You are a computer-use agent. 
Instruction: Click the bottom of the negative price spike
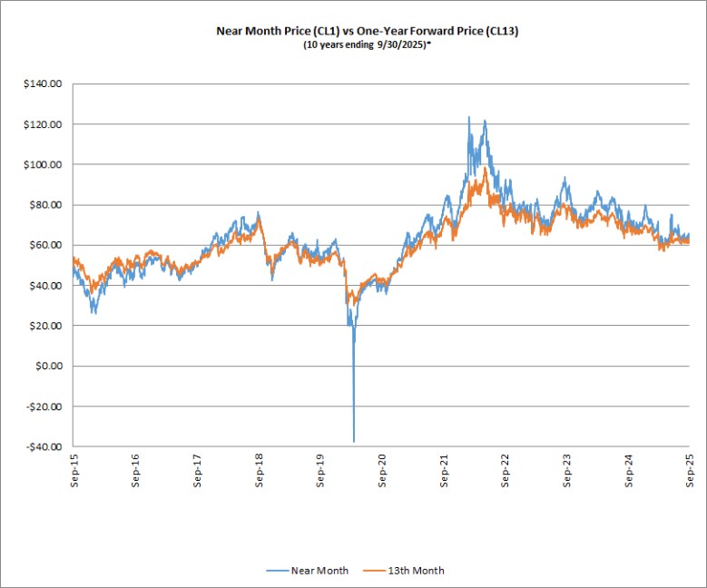point(353,440)
